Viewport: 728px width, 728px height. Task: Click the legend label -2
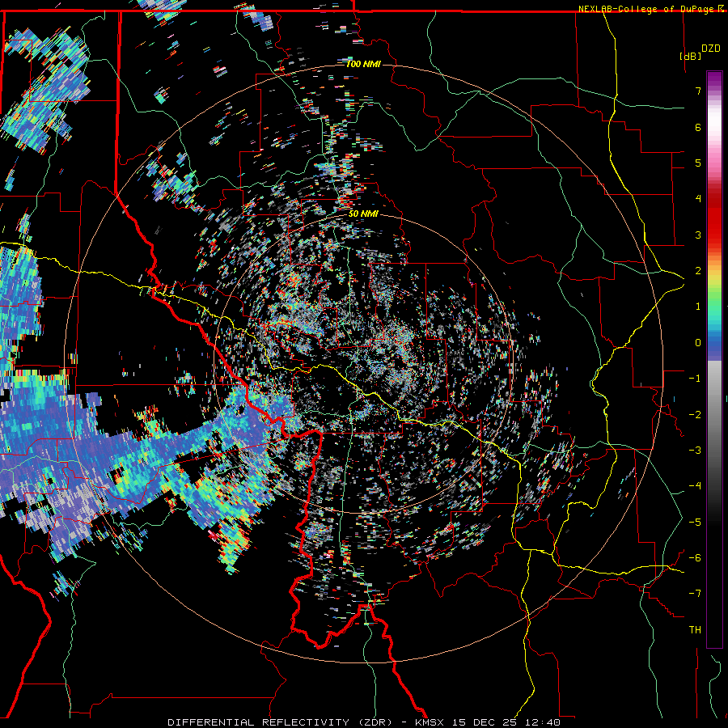coord(695,414)
